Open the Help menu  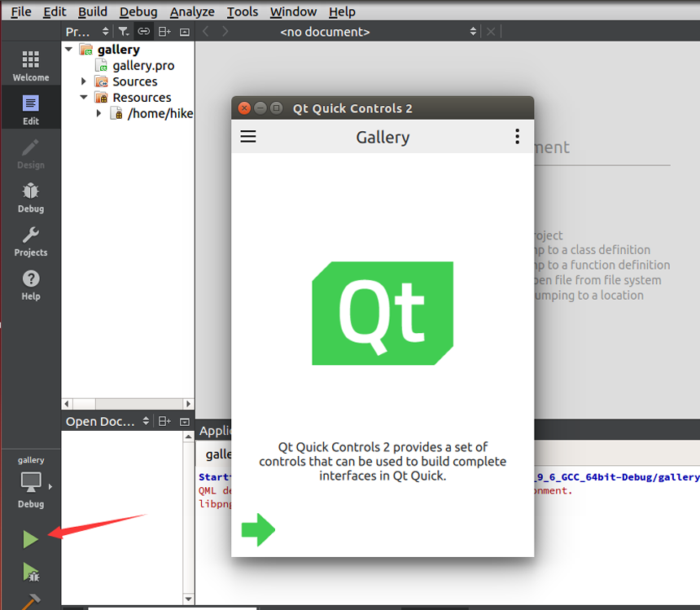(x=342, y=11)
